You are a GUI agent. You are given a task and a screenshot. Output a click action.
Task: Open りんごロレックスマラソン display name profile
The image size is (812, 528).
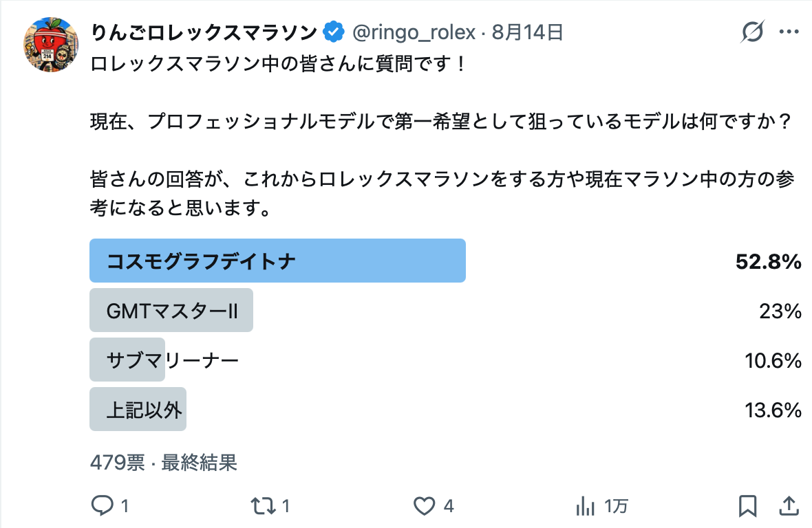(204, 32)
